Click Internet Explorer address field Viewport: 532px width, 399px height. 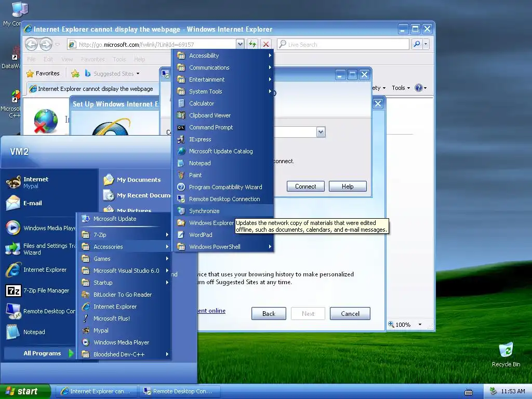click(152, 45)
